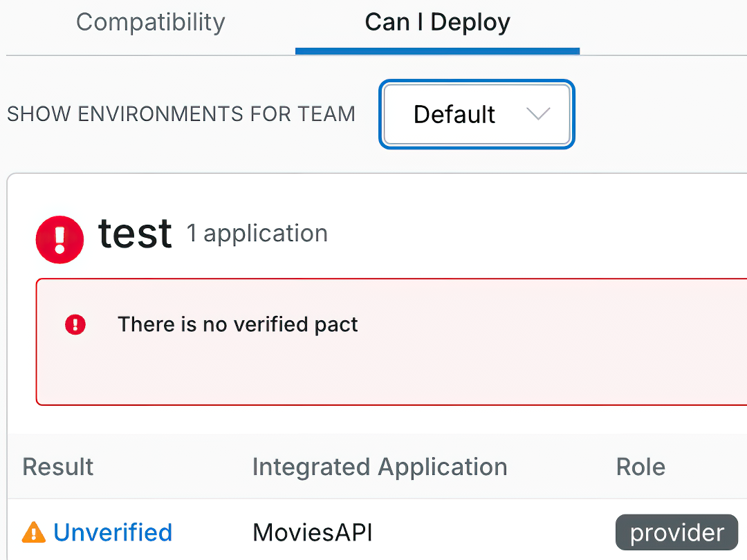The height and width of the screenshot is (560, 747).
Task: Select the MoviesAPI application cell
Action: 313,532
